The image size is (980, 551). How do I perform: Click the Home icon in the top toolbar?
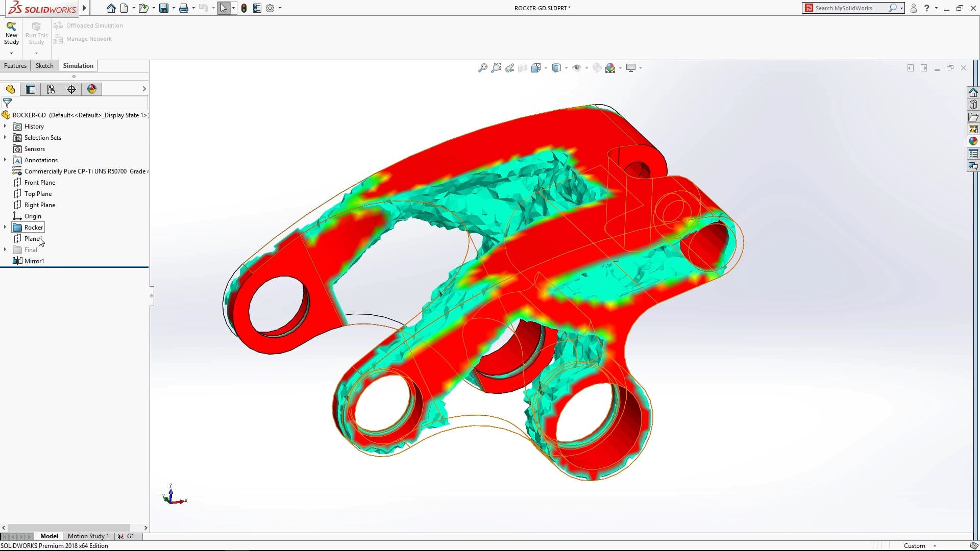pos(111,8)
